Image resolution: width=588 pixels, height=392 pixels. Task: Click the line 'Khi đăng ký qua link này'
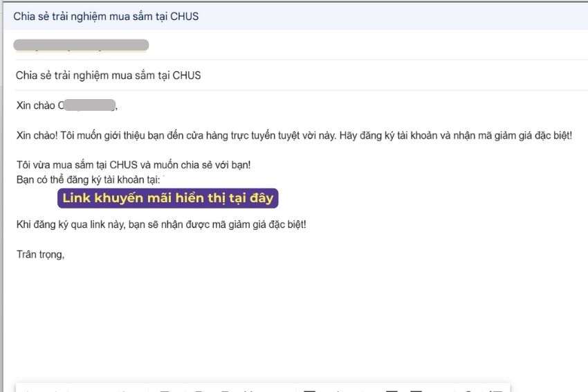[x=161, y=224]
